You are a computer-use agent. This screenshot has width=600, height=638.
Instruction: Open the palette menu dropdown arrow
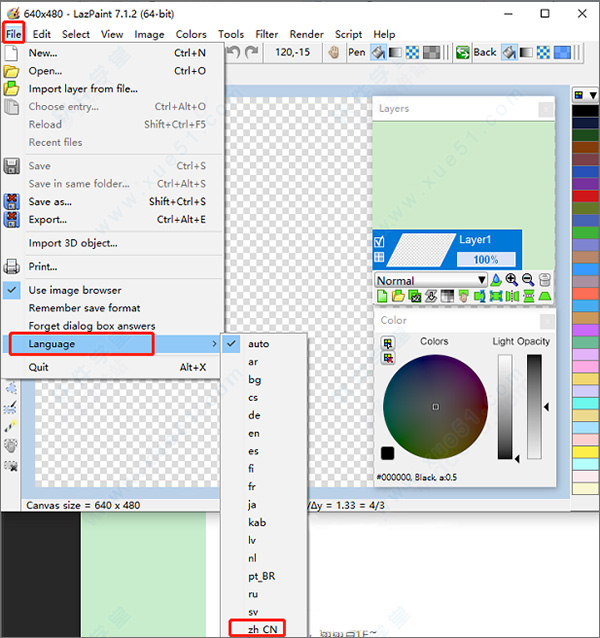[593, 95]
